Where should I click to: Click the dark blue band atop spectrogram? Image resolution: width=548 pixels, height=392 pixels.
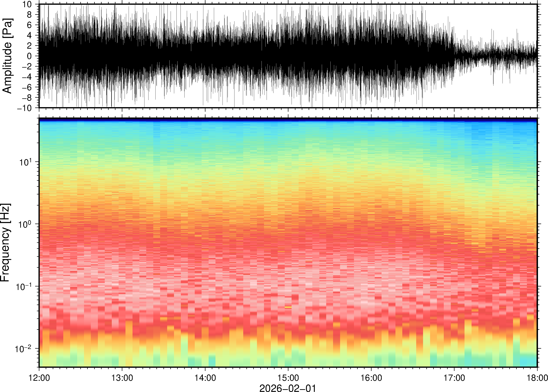(287, 119)
